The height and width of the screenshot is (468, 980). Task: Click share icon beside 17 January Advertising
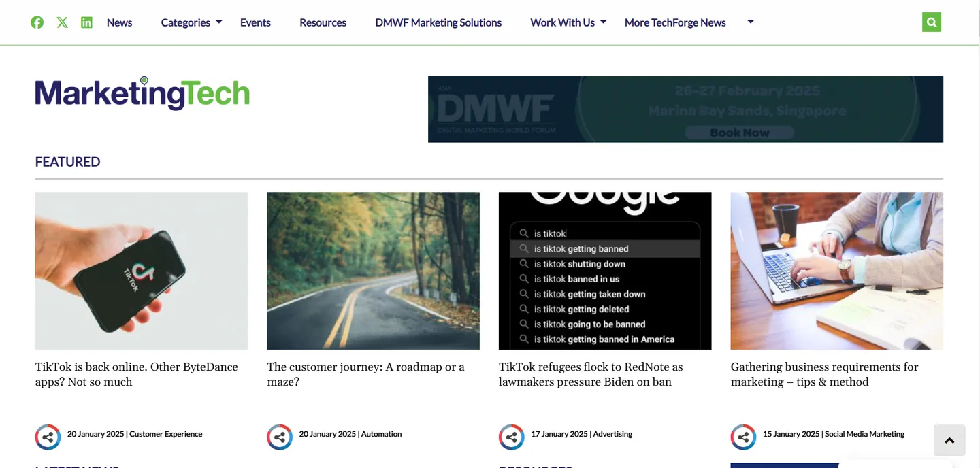click(512, 437)
